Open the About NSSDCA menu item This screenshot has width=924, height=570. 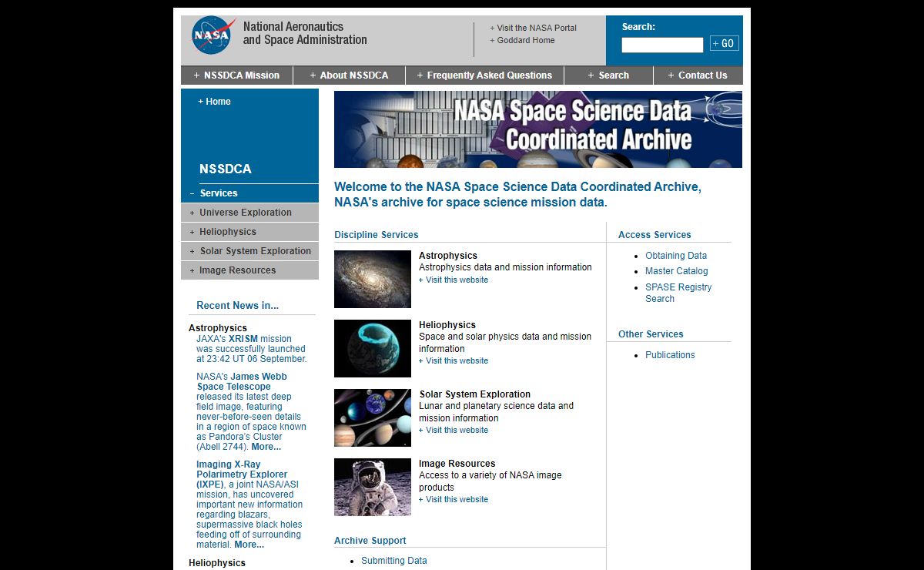point(350,75)
